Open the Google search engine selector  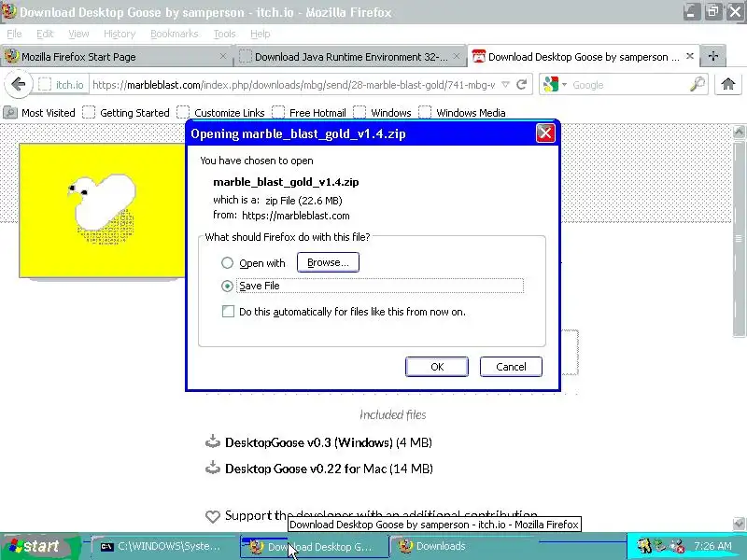click(x=555, y=85)
